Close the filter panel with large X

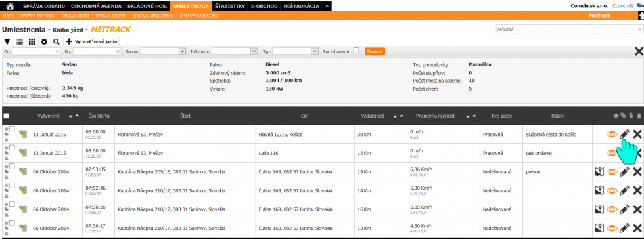(639, 51)
